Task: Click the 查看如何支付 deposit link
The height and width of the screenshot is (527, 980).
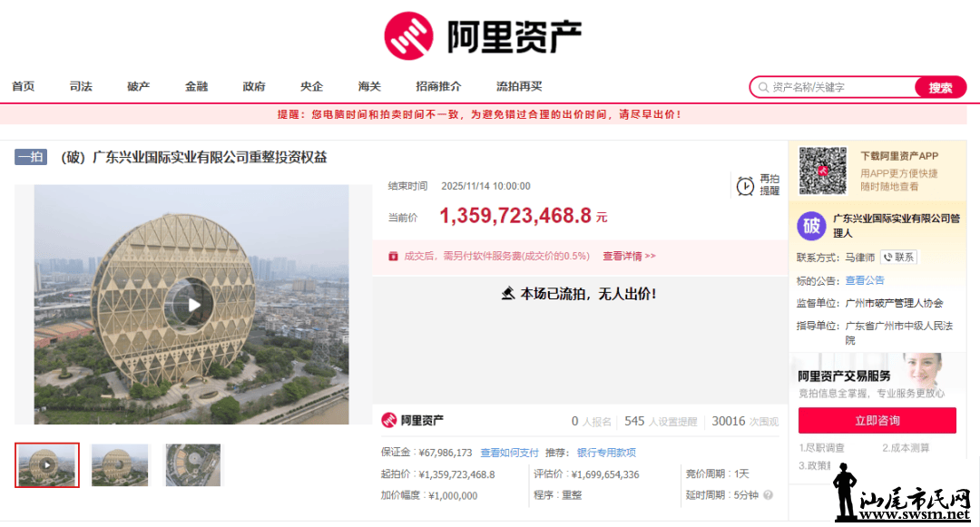Action: coord(509,453)
